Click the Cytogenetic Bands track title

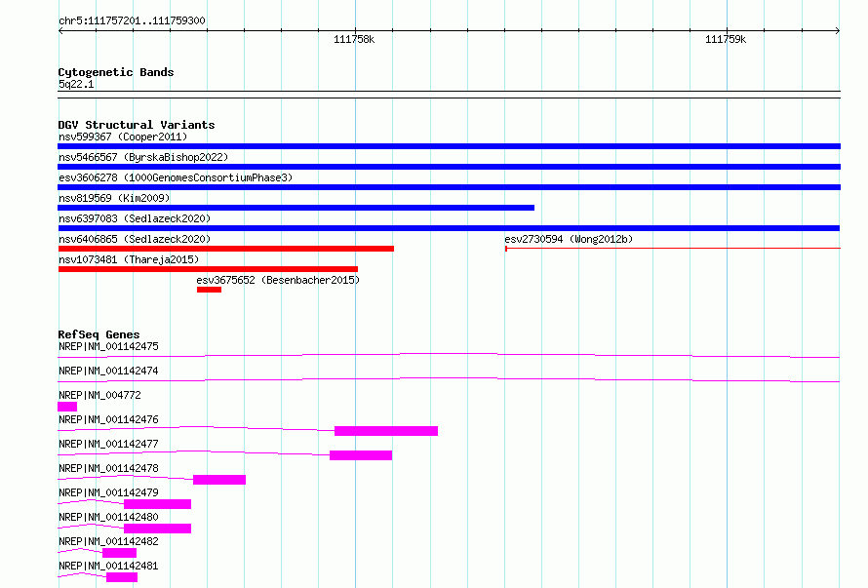pyautogui.click(x=116, y=72)
